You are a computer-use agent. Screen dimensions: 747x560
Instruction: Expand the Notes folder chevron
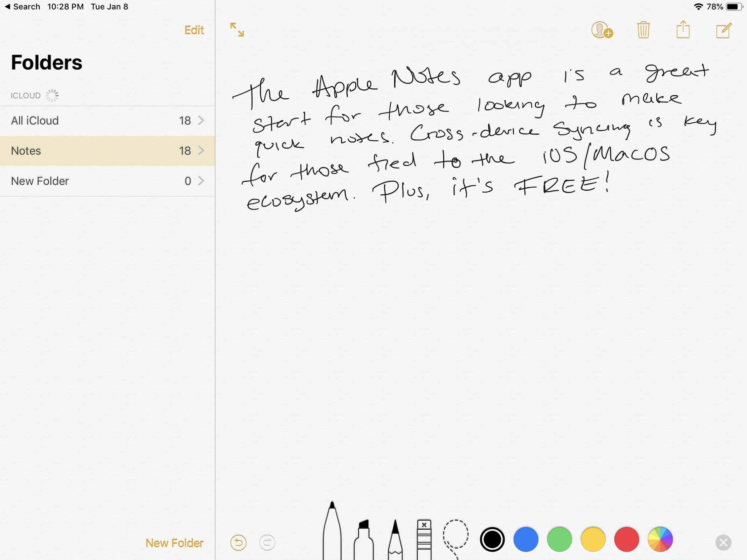[x=201, y=150]
